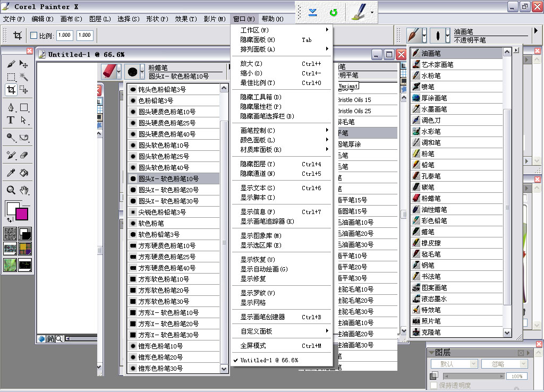Choose 隐藏工具箱 from the window menu

pos(281,97)
